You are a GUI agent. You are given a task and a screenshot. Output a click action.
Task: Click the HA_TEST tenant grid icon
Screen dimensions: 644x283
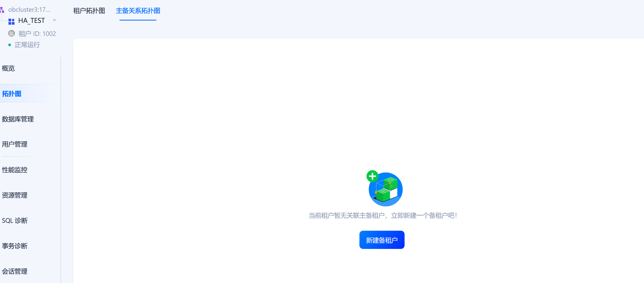(12, 21)
